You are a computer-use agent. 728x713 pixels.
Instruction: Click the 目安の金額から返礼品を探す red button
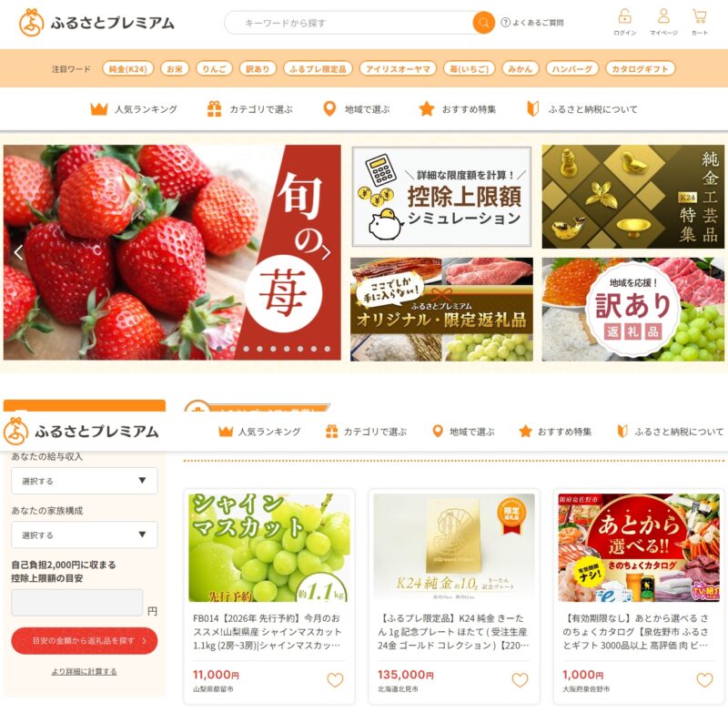pos(85,640)
